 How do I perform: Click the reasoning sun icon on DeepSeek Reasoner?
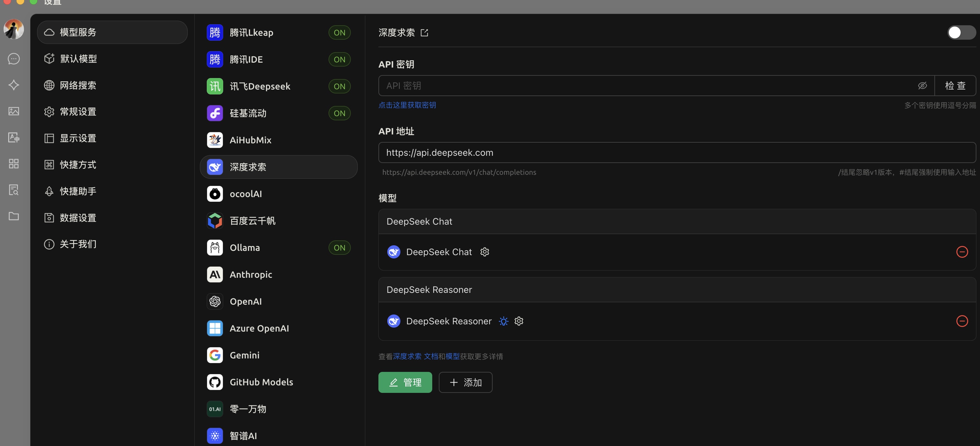click(503, 321)
